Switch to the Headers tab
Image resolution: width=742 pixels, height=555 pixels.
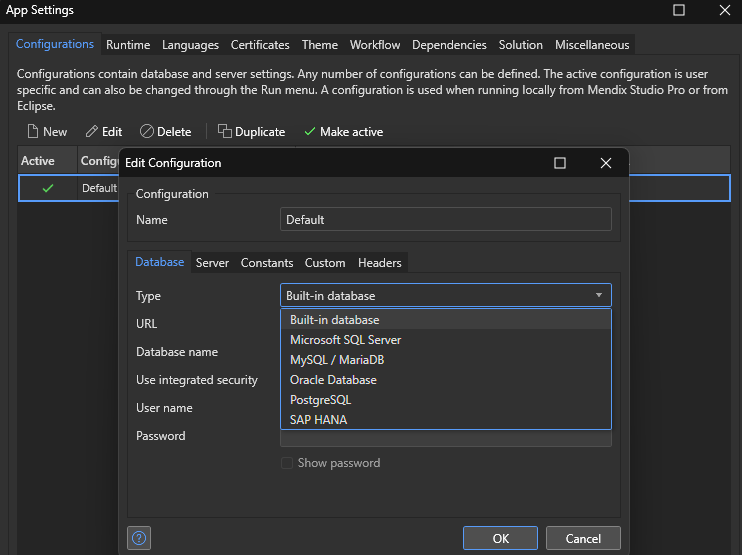point(380,263)
